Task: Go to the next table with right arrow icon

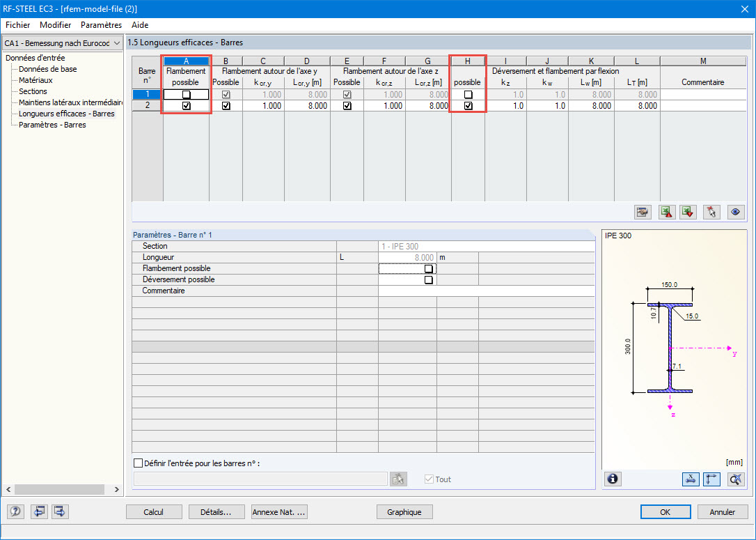Action: click(x=60, y=511)
